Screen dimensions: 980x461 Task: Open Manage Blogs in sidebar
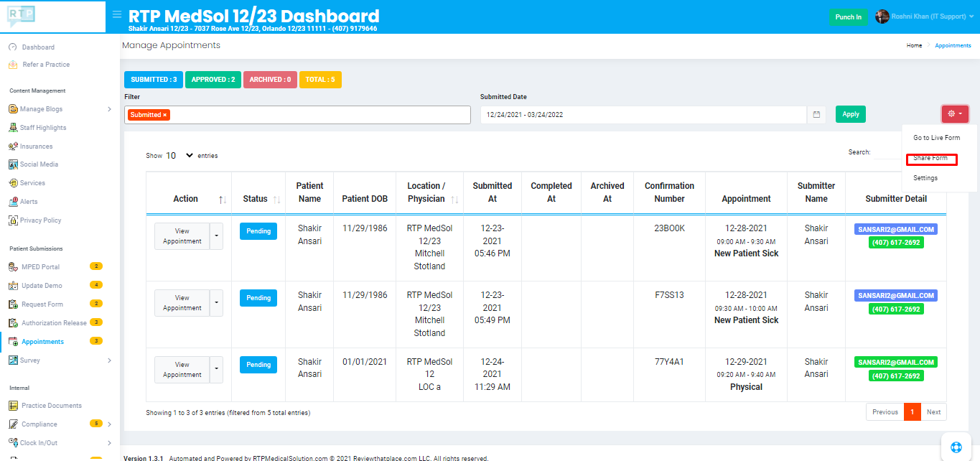click(x=41, y=109)
